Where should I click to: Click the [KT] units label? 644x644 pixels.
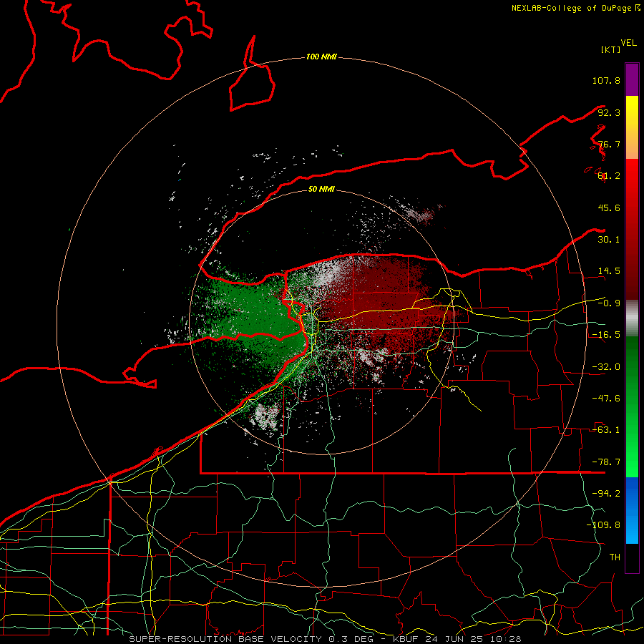tap(610, 49)
